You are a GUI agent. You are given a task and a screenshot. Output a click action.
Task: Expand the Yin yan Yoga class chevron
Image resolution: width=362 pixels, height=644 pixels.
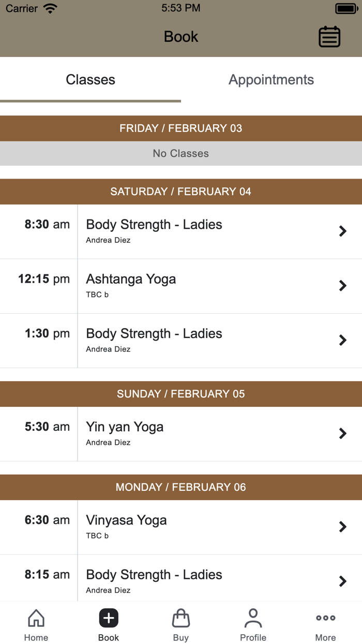[342, 433]
